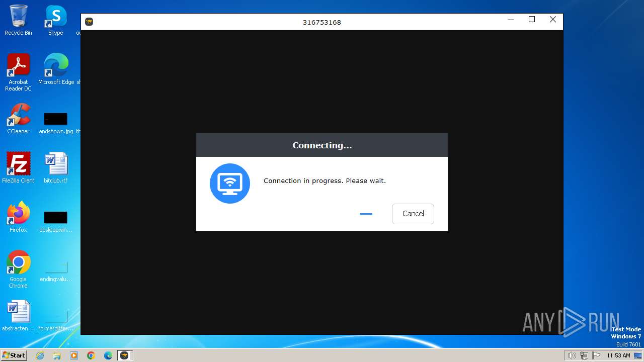Open Windows Explorer folder from taskbar
644x362 pixels.
[x=57, y=355]
